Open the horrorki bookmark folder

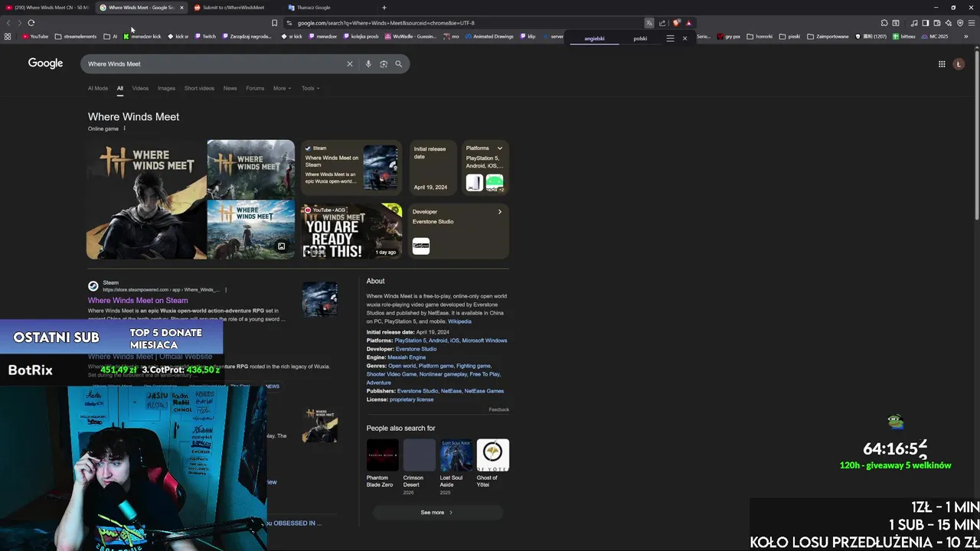[x=759, y=37]
